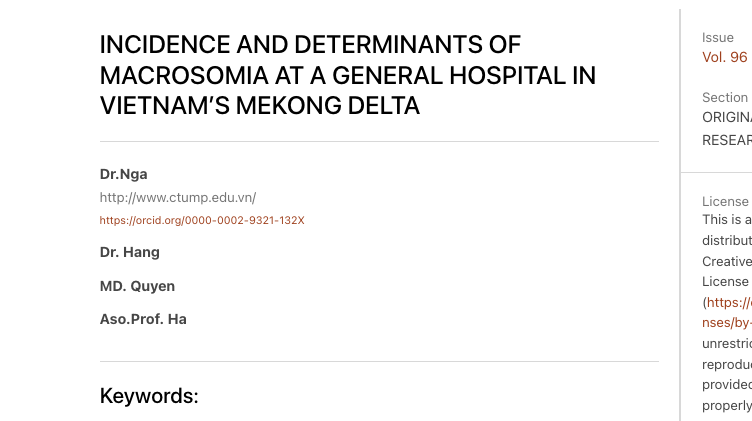
Task: Click the 'This is a' license text
Action: click(727, 220)
